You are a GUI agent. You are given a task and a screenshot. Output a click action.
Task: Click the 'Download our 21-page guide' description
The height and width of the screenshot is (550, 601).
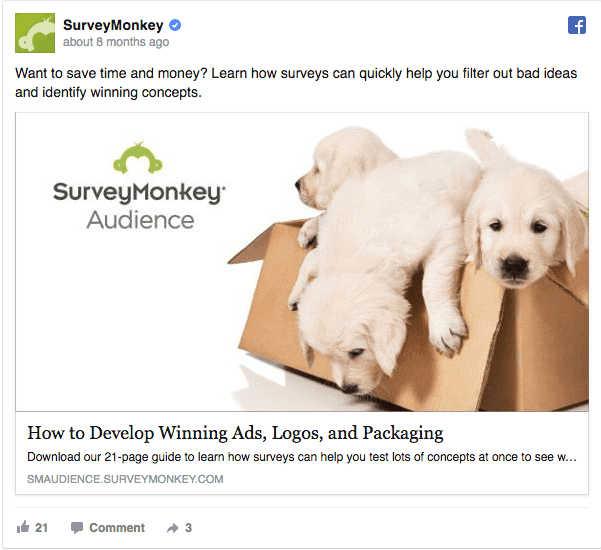point(302,457)
